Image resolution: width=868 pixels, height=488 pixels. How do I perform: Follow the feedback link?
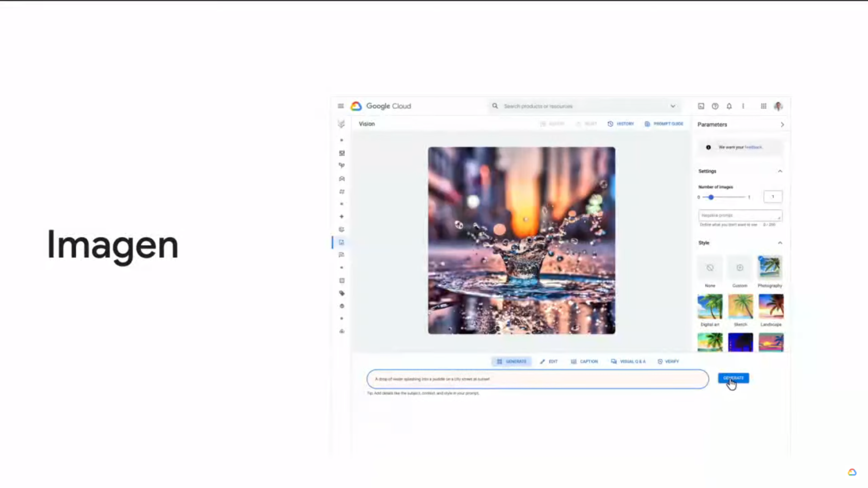(x=753, y=147)
